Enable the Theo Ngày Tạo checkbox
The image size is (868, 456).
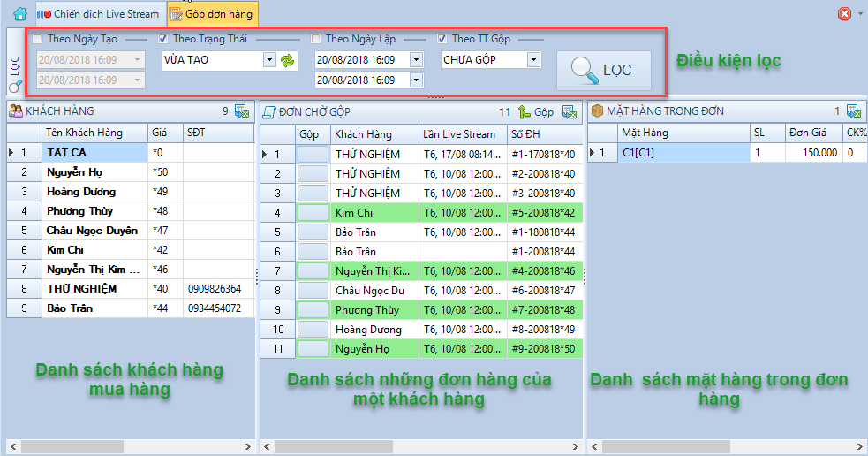[38, 39]
